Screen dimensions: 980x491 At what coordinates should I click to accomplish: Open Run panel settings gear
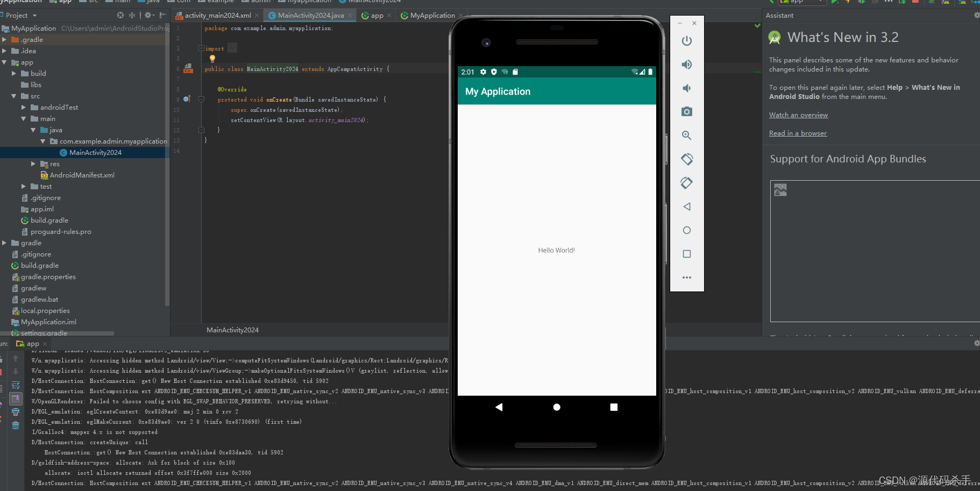coord(976,343)
